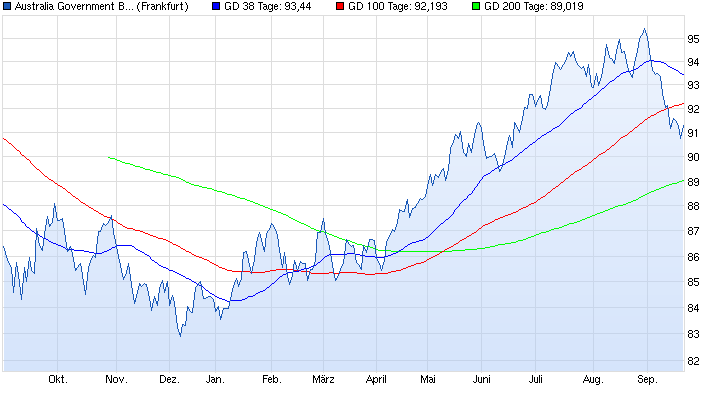Click the 'März' month label on x-axis
Viewport: 726px width, 405px height.
click(322, 380)
